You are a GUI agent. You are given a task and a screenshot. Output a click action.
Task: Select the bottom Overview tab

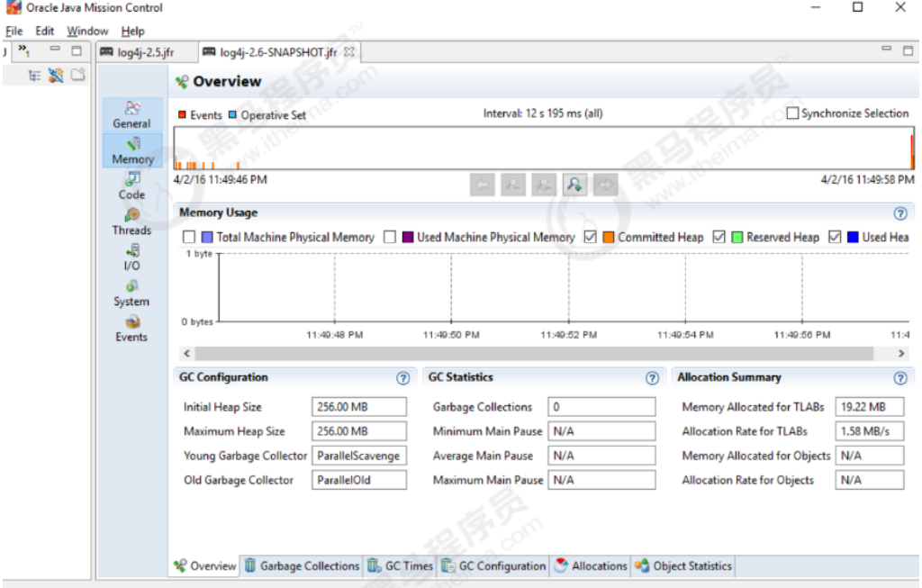(204, 566)
